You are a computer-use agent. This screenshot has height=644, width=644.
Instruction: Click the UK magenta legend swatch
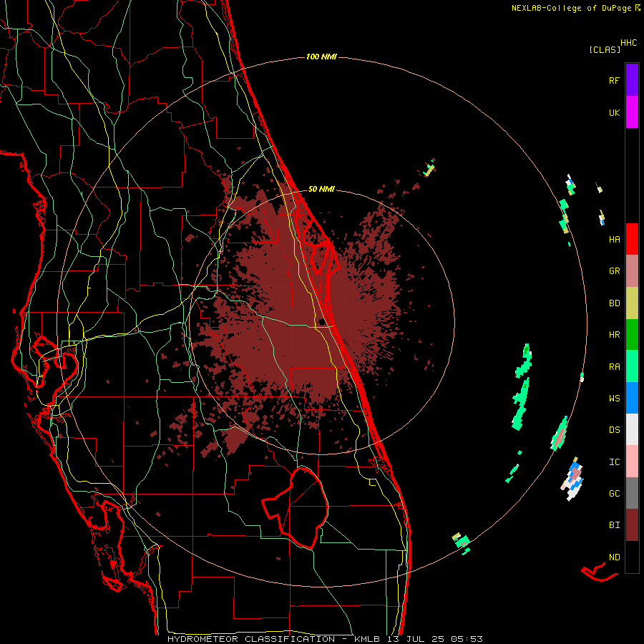pyautogui.click(x=632, y=112)
